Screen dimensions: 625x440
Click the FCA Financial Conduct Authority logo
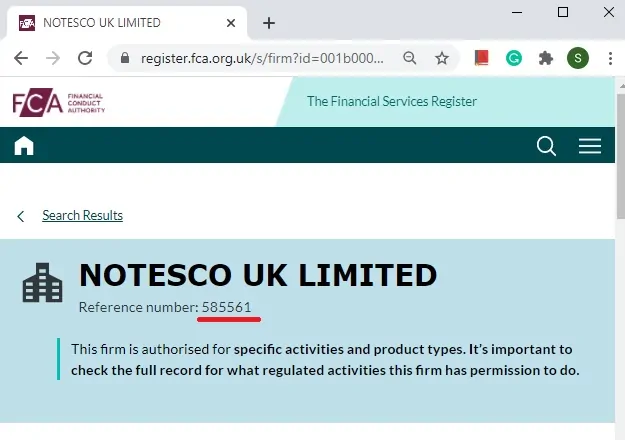tap(59, 103)
